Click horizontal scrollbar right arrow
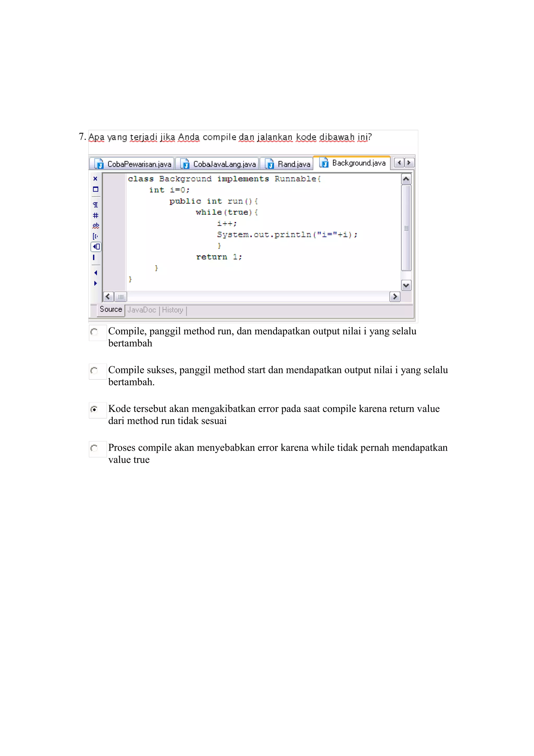This screenshot has height=756, width=534. (x=395, y=297)
